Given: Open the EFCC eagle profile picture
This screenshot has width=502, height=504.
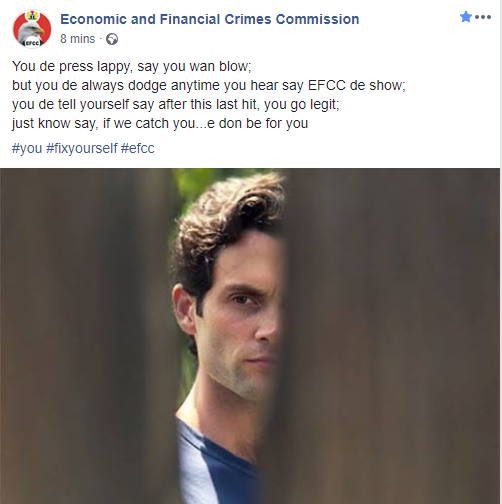Looking at the screenshot, I should (x=32, y=29).
